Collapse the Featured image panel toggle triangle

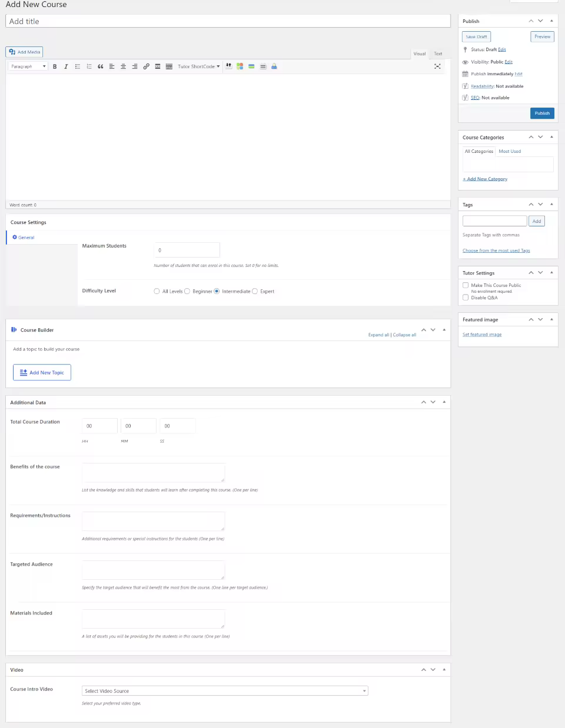pyautogui.click(x=551, y=319)
